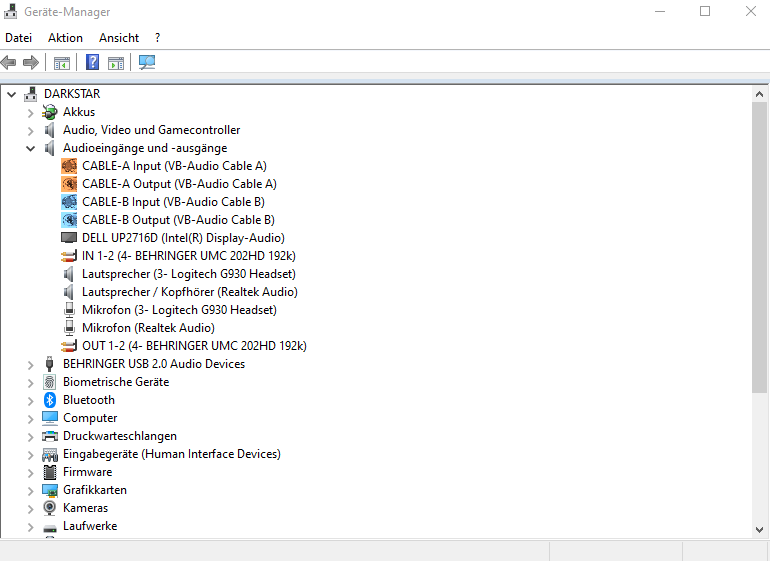Select CABLE-A Input (VB-Audio Cable A) text
Screen dimensions: 770x561
click(x=174, y=166)
